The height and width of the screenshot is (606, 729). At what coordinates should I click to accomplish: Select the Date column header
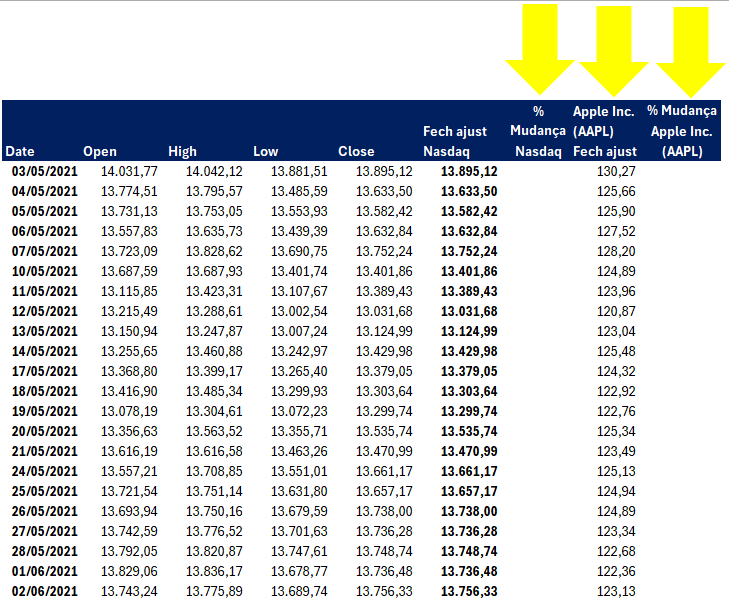click(x=20, y=151)
